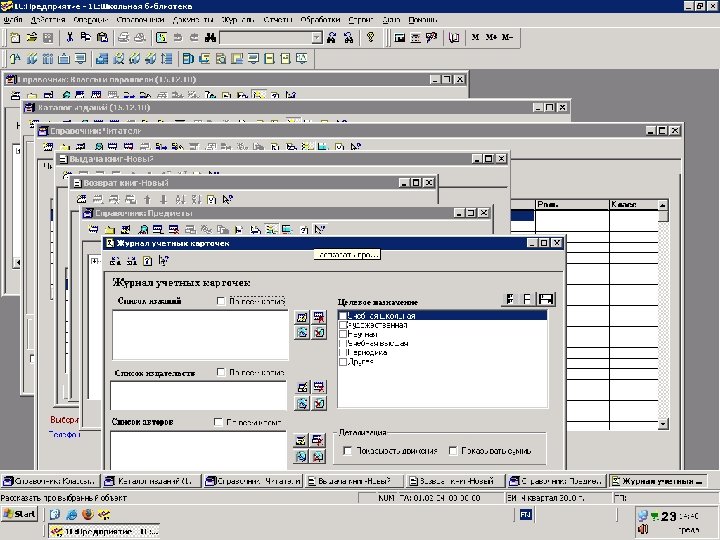Image resolution: width=720 pixels, height=540 pixels.
Task: Click the Open folder icon in main toolbar
Action: [x=31, y=38]
